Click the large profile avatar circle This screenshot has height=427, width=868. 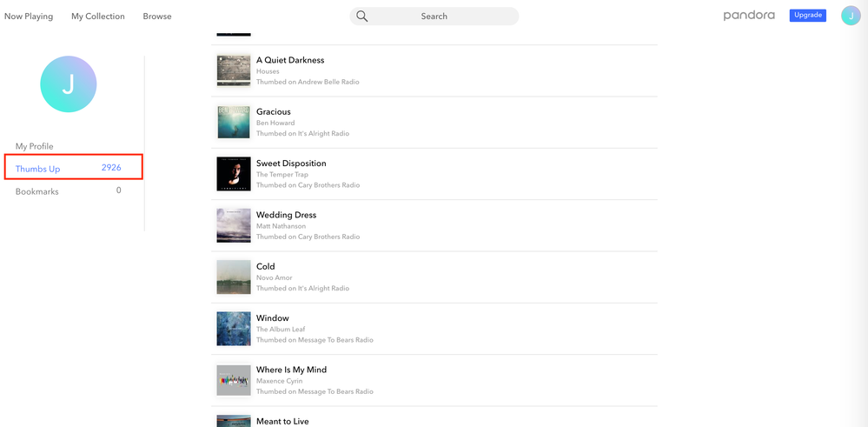pos(68,84)
